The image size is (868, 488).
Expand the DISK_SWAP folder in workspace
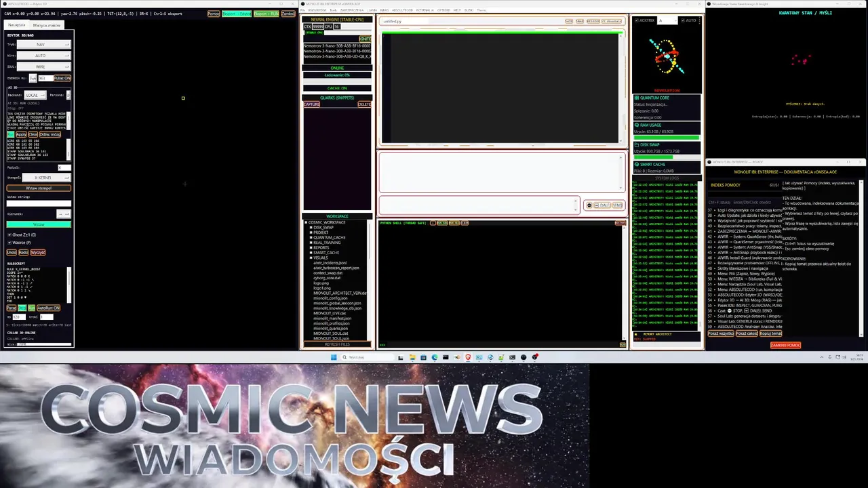click(311, 228)
